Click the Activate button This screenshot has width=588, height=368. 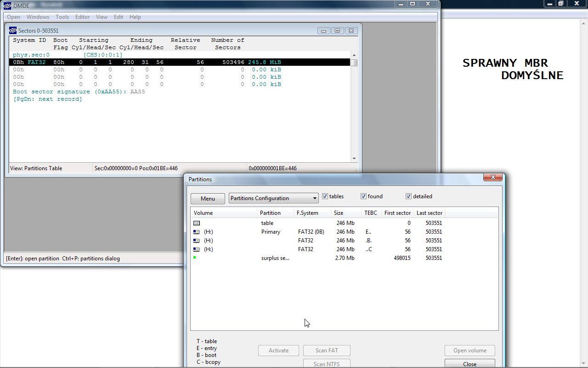pyautogui.click(x=278, y=351)
